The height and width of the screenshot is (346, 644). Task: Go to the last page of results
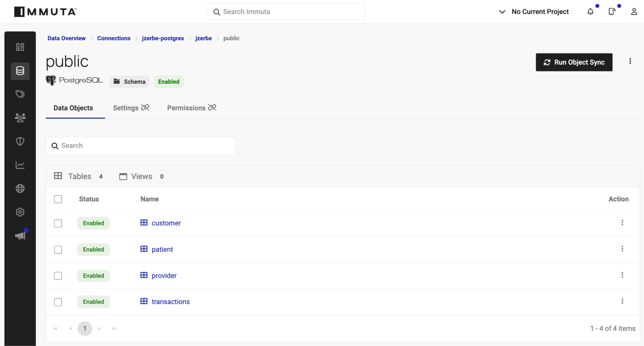[114, 329]
